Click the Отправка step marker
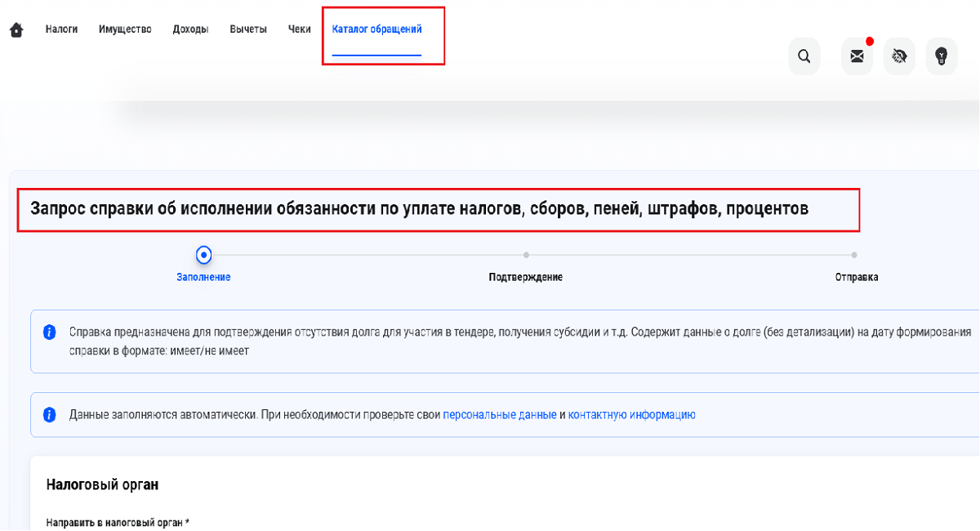The height and width of the screenshot is (531, 980). coord(854,256)
